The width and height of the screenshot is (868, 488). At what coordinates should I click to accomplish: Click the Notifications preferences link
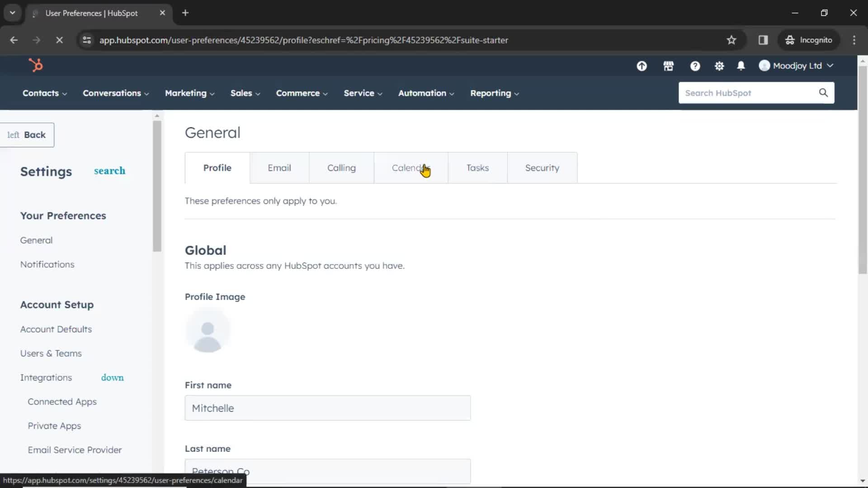[x=47, y=264]
